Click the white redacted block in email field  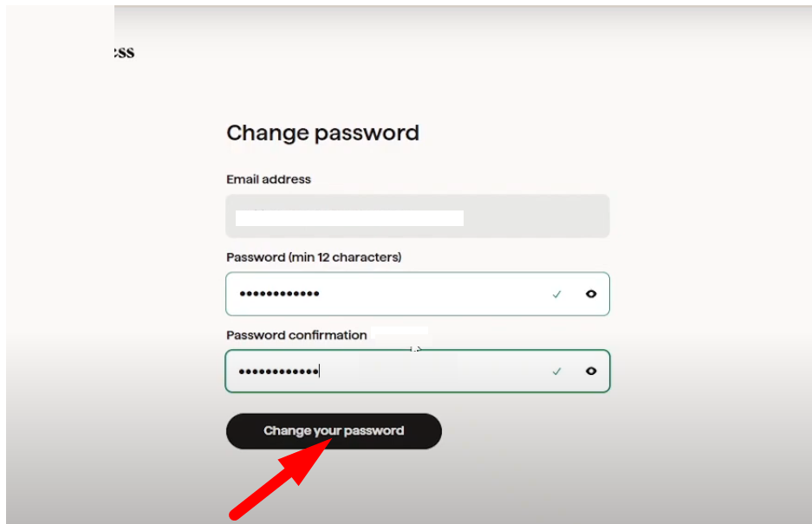pyautogui.click(x=349, y=218)
